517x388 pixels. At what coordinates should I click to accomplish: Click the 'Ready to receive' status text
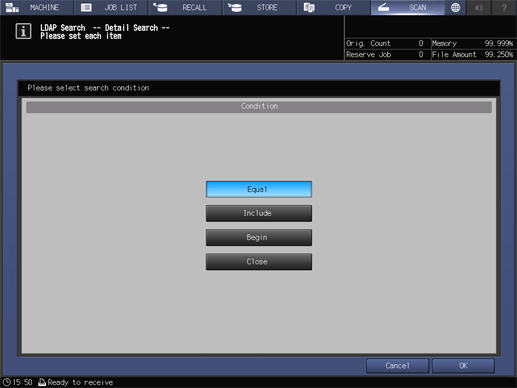[x=80, y=382]
